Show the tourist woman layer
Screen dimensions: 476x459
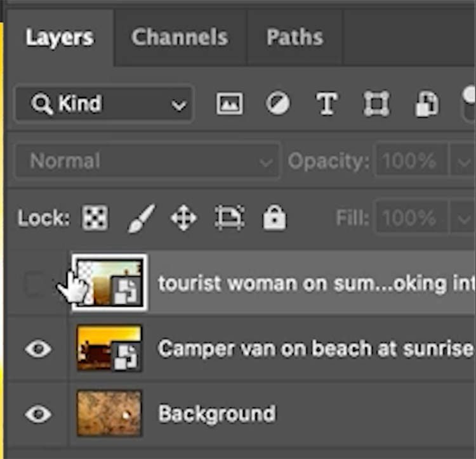point(36,285)
